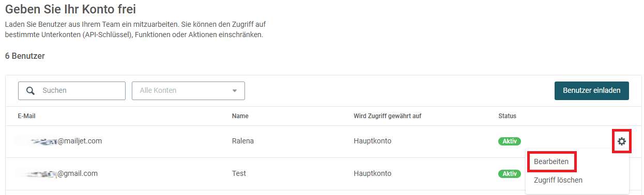Screen dimensions: 644x195
Task: Click Hauptkonto in the Ralena row
Action: (x=372, y=141)
